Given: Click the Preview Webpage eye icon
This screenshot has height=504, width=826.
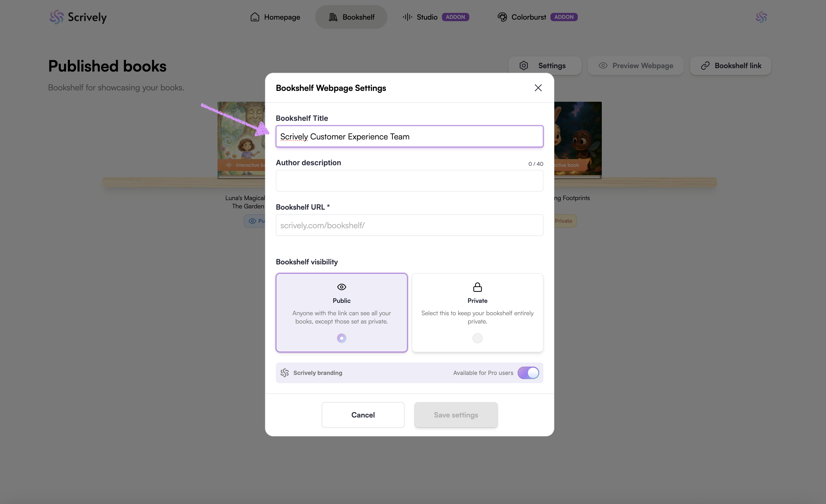Looking at the screenshot, I should (603, 66).
